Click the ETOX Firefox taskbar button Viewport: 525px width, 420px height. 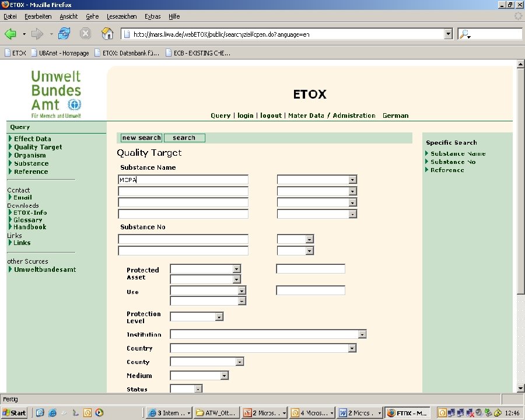(x=407, y=413)
